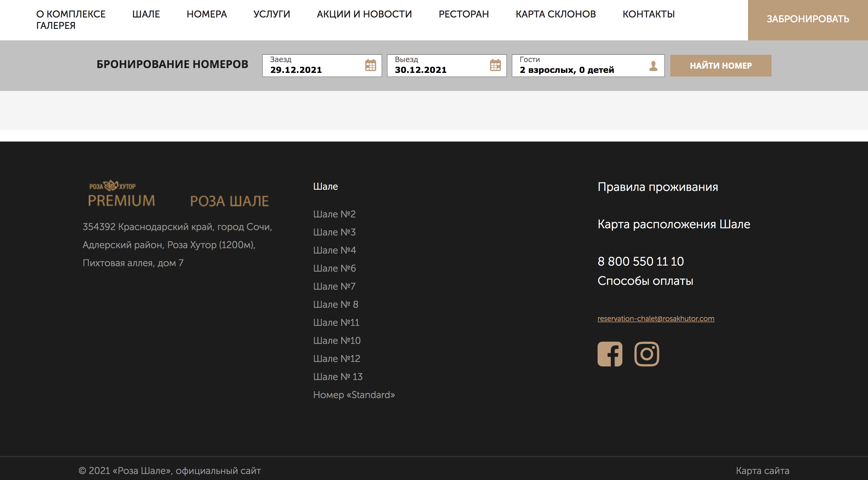Open the Заезд date field
The width and height of the screenshot is (868, 480).
pos(313,66)
